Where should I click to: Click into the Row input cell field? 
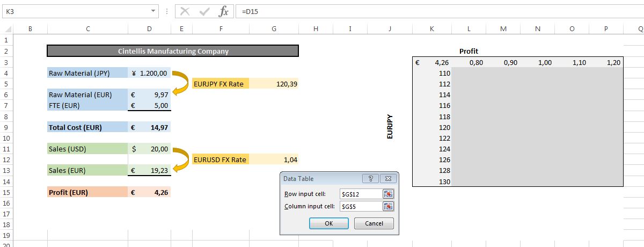point(360,194)
